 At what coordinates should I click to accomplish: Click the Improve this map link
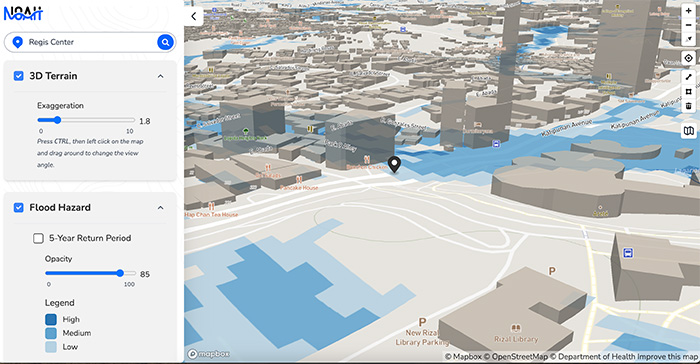point(668,356)
